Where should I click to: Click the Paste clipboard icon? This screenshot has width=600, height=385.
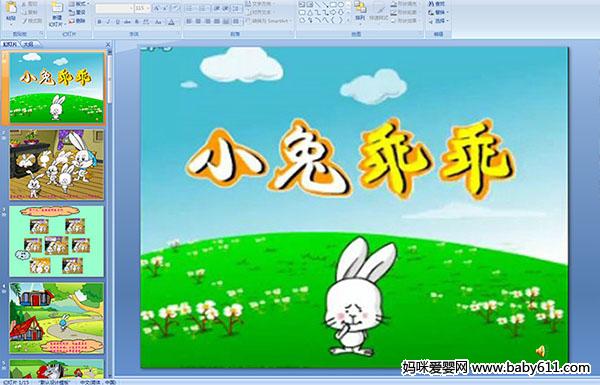12,8
